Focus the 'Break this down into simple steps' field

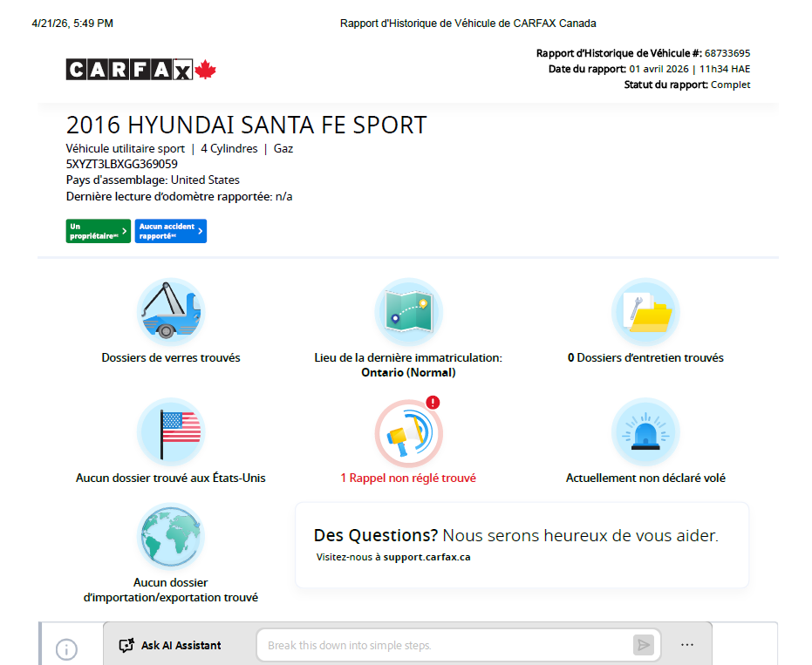[x=445, y=646]
